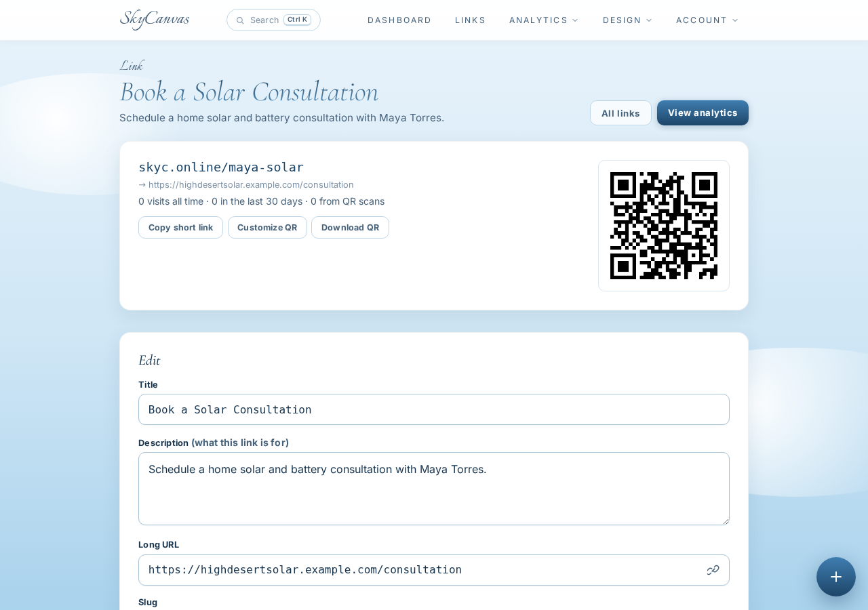This screenshot has width=868, height=610.
Task: Click the SkyCanvas logo
Action: (x=155, y=19)
